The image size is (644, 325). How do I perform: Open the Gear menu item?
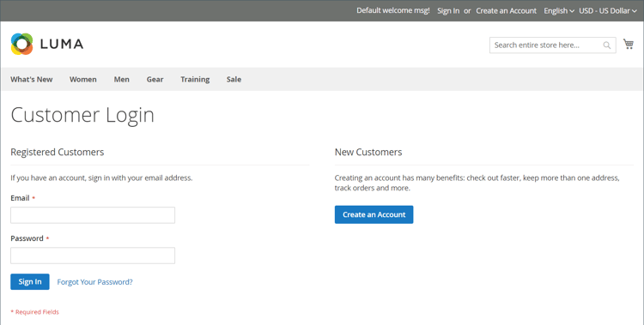[x=155, y=79]
